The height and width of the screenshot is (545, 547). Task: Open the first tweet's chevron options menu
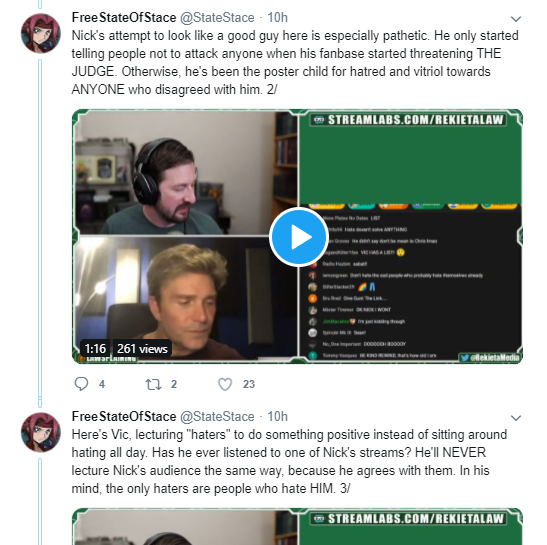pyautogui.click(x=516, y=18)
